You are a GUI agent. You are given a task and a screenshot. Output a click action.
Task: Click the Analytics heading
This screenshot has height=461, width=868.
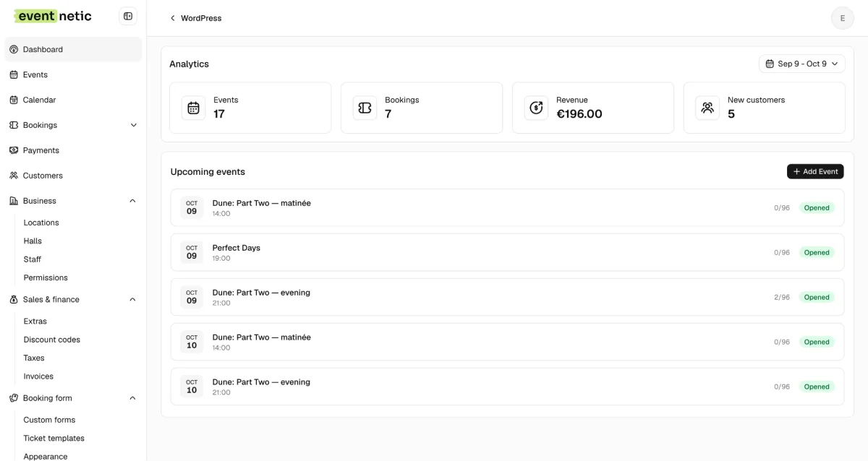click(x=189, y=64)
